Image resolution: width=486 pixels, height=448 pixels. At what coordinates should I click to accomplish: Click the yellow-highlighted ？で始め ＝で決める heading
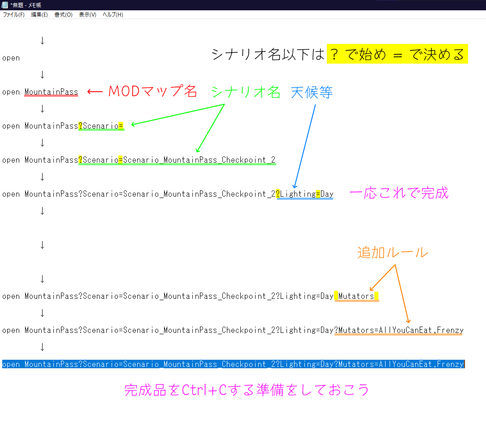397,54
